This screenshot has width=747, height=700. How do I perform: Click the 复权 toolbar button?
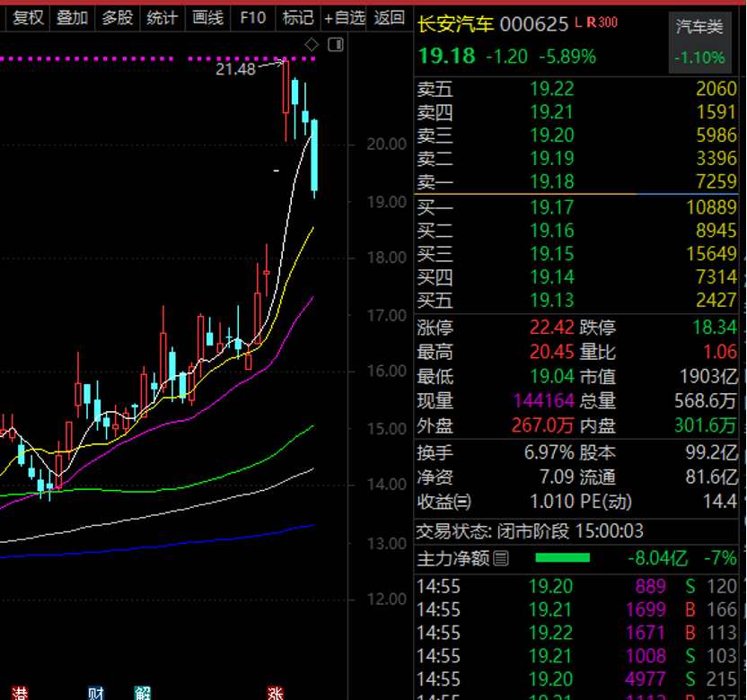pyautogui.click(x=28, y=18)
